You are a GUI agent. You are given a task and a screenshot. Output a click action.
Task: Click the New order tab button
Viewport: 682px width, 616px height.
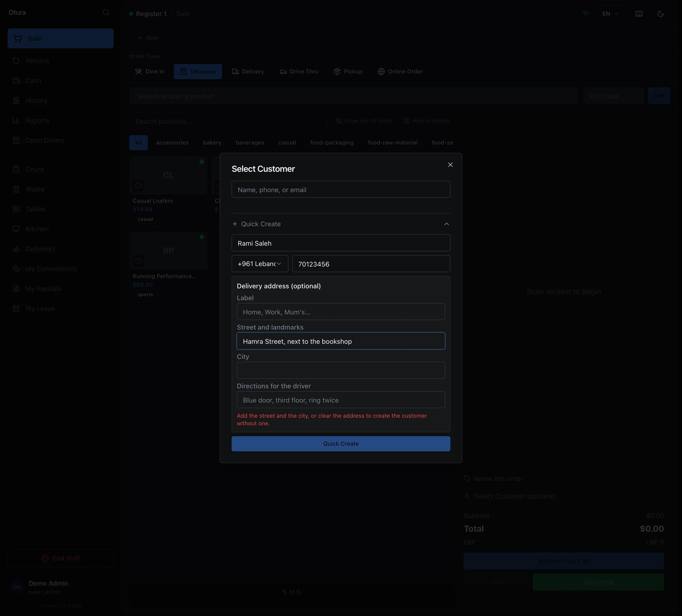148,38
